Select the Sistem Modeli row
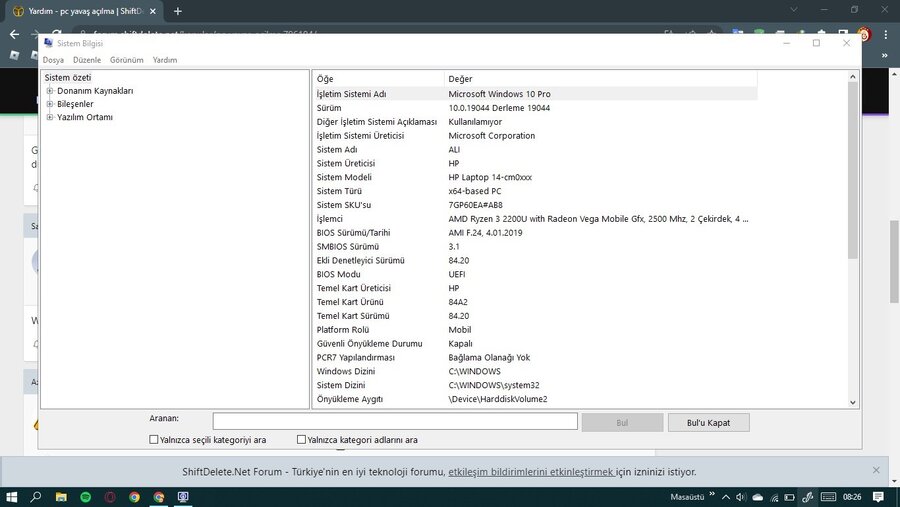 [536, 177]
